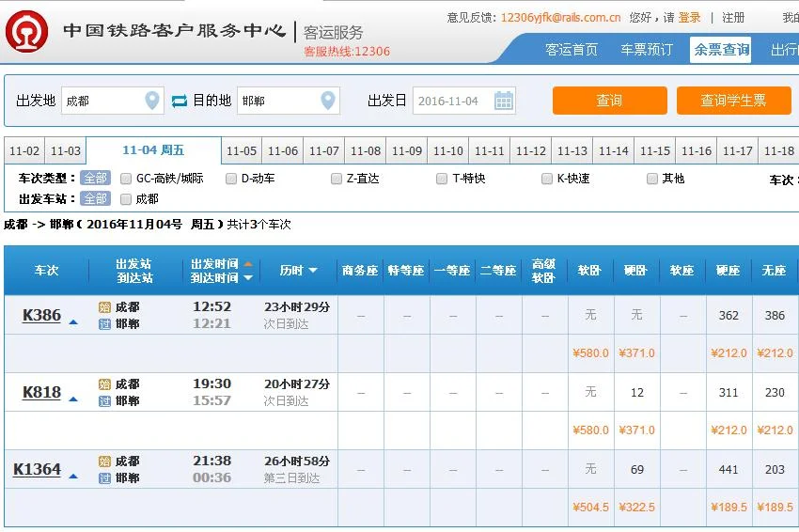Click K818 硬座 availability 311

(x=728, y=392)
